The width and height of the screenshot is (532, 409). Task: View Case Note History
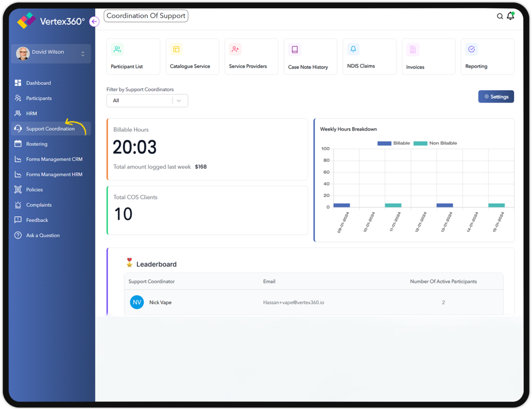pyautogui.click(x=310, y=56)
